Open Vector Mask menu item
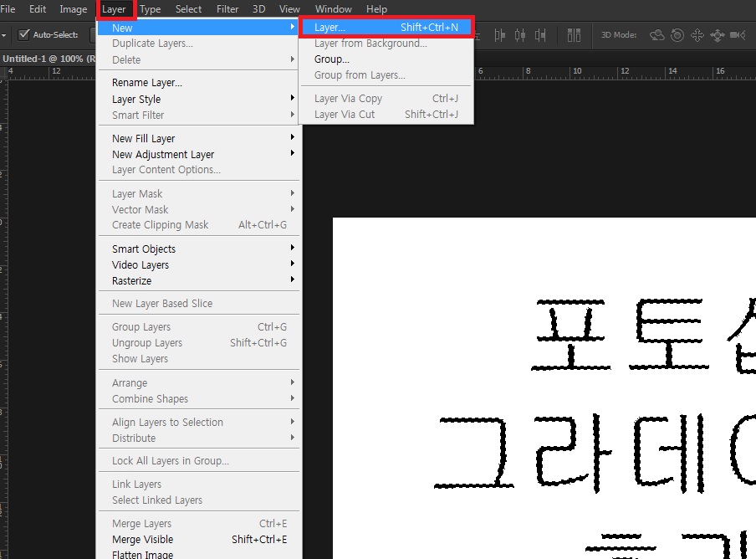Screen dimensions: 756x559 tap(199, 209)
